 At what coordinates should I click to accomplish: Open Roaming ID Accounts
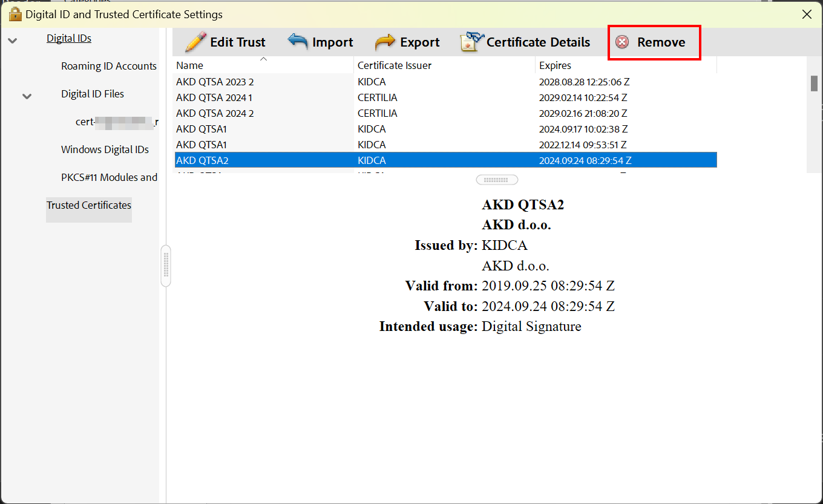108,66
